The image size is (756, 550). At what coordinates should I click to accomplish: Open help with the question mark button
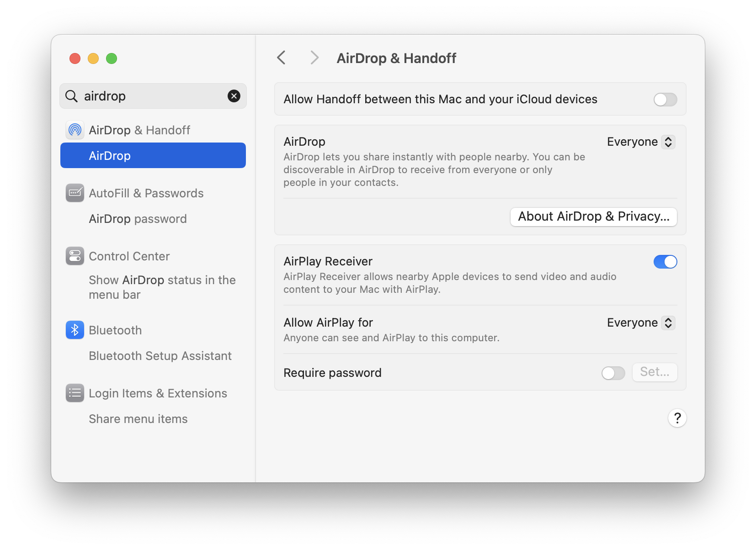[x=677, y=418]
